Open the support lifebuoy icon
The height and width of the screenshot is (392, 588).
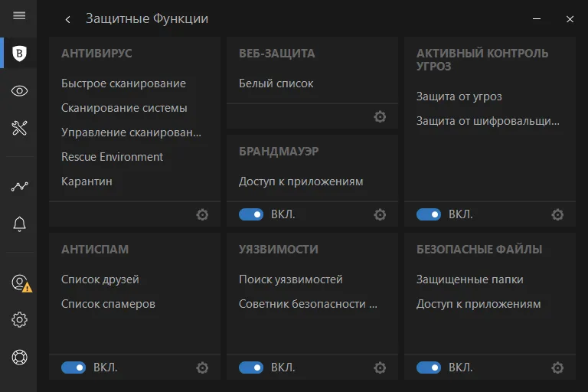click(x=19, y=357)
